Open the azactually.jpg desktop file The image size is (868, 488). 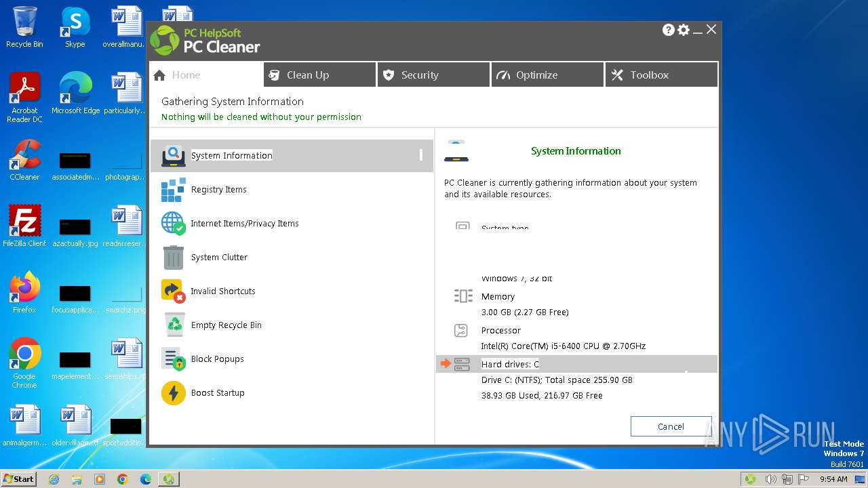click(x=75, y=233)
